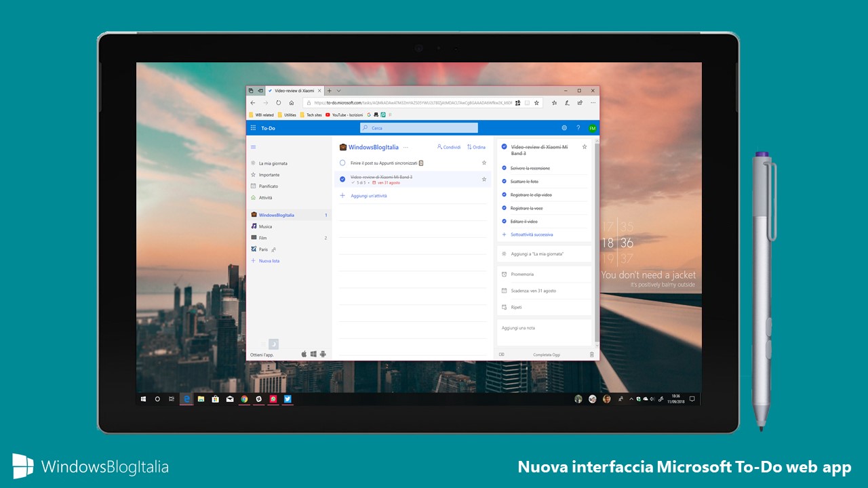This screenshot has width=868, height=488.
Task: Open the Office app launcher grid
Action: [254, 128]
